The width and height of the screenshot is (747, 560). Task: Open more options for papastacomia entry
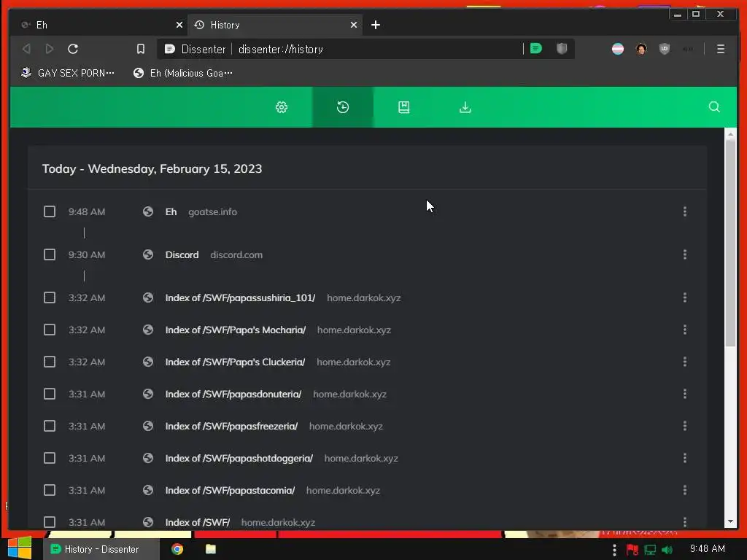coord(684,490)
